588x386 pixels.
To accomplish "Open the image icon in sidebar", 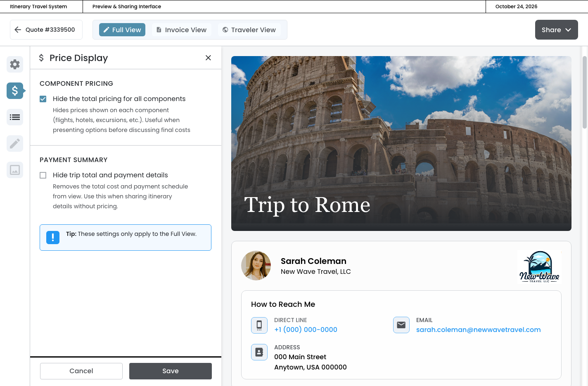I will coord(15,170).
